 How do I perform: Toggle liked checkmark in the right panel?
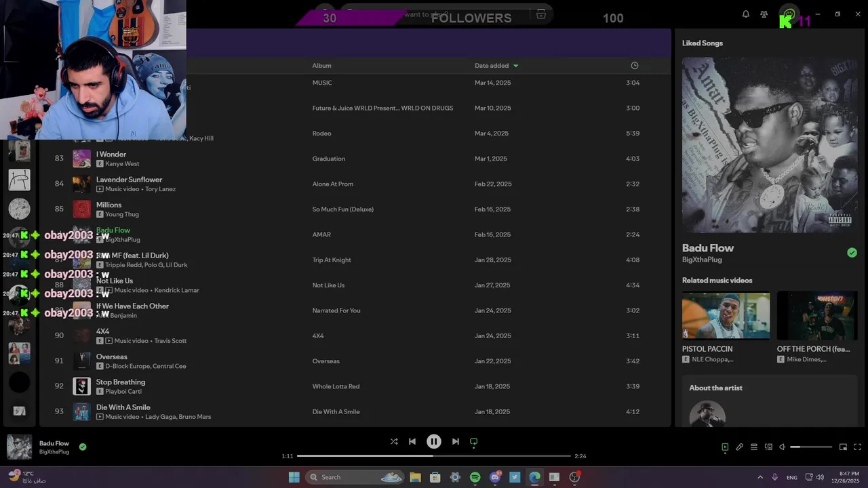coord(852,252)
